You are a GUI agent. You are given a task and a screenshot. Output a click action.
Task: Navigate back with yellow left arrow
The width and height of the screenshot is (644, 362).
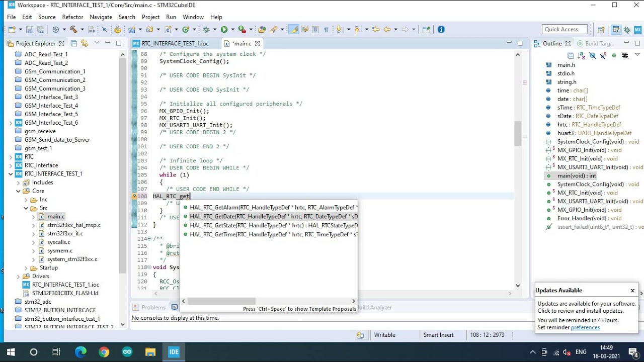387,30
